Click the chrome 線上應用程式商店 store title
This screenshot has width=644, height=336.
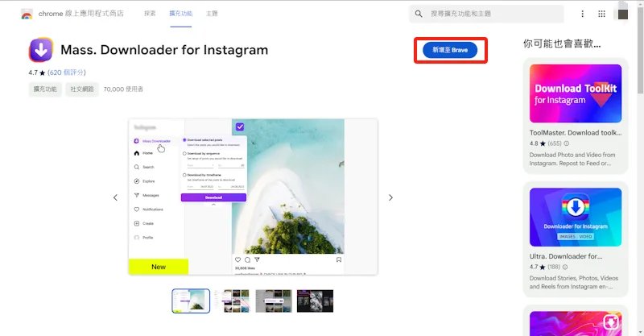81,14
